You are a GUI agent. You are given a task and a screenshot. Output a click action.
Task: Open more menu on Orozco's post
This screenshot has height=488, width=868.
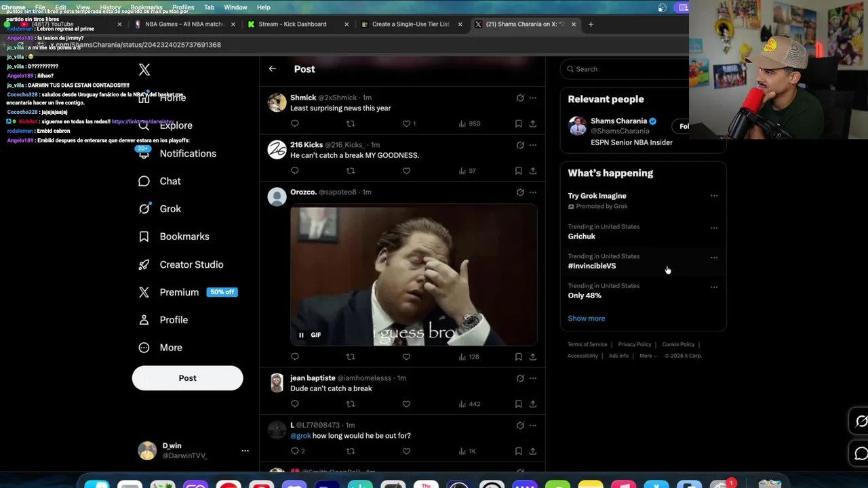[533, 192]
